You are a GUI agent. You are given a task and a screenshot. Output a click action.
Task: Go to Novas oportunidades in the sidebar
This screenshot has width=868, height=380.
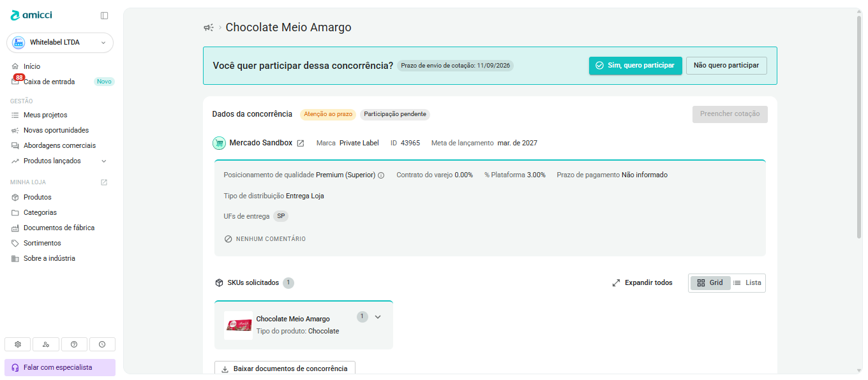(56, 130)
